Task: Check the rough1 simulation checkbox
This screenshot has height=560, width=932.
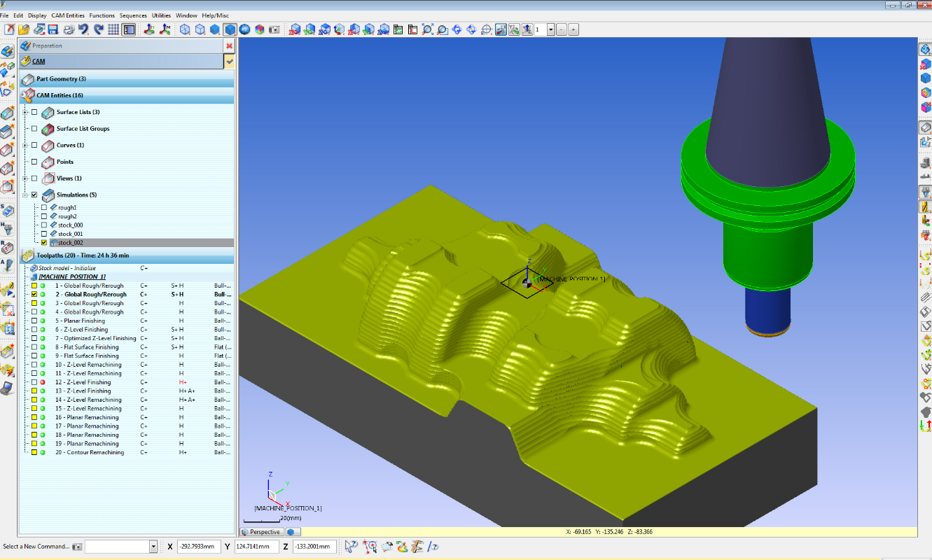Action: [44, 208]
